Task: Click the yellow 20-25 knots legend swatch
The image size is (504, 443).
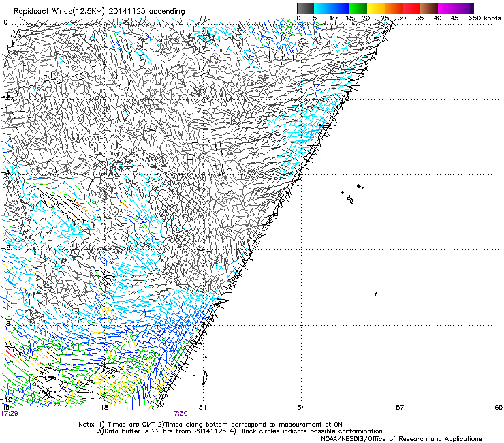Action: [376, 8]
